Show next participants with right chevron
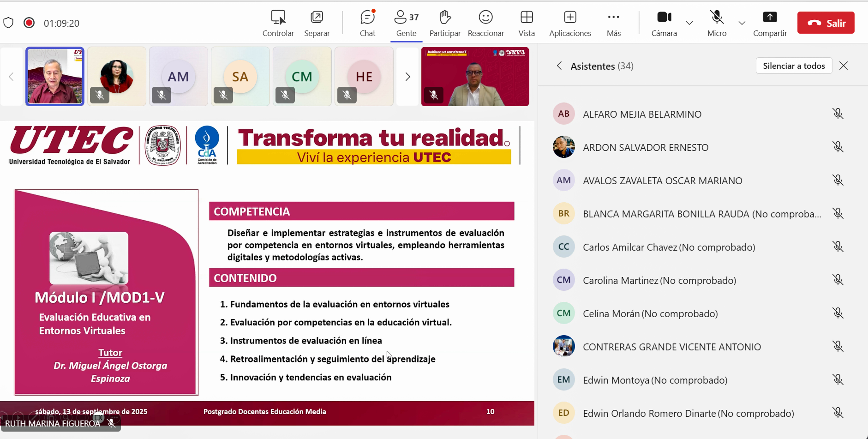868x439 pixels. click(407, 77)
